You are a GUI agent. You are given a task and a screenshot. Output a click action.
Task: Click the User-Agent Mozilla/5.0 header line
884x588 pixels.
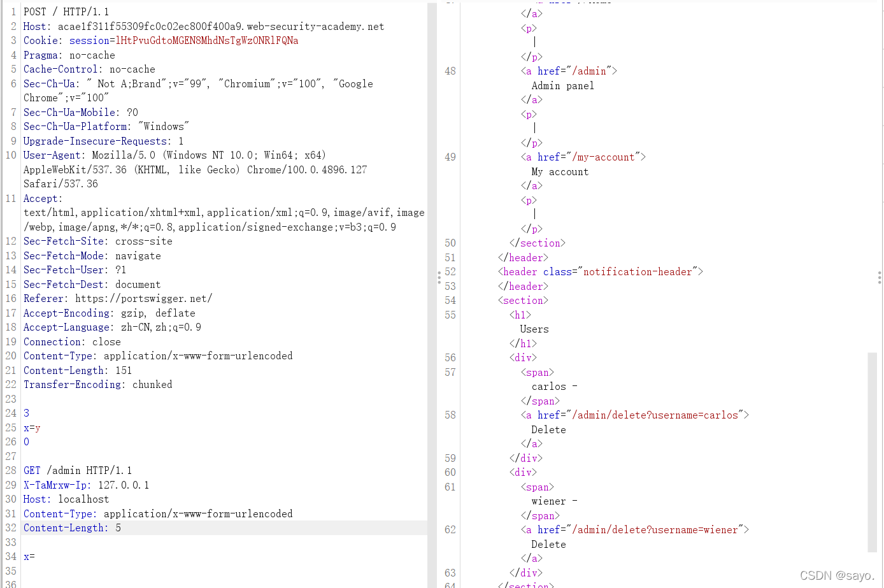[x=175, y=155]
